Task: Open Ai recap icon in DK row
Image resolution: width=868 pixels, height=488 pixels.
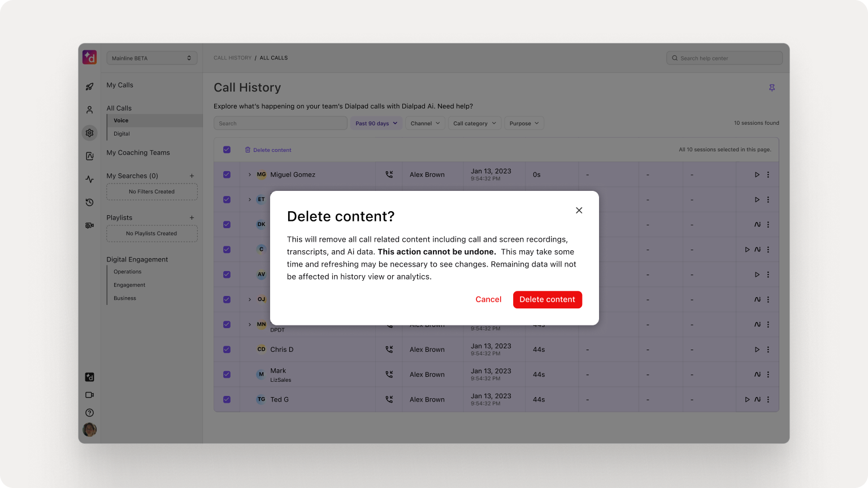Action: (x=757, y=225)
